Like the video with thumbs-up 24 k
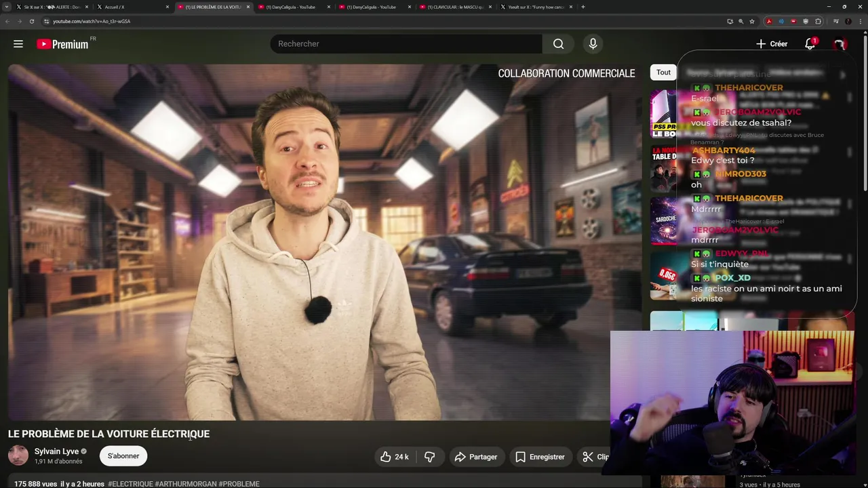This screenshot has width=868, height=488. click(394, 457)
